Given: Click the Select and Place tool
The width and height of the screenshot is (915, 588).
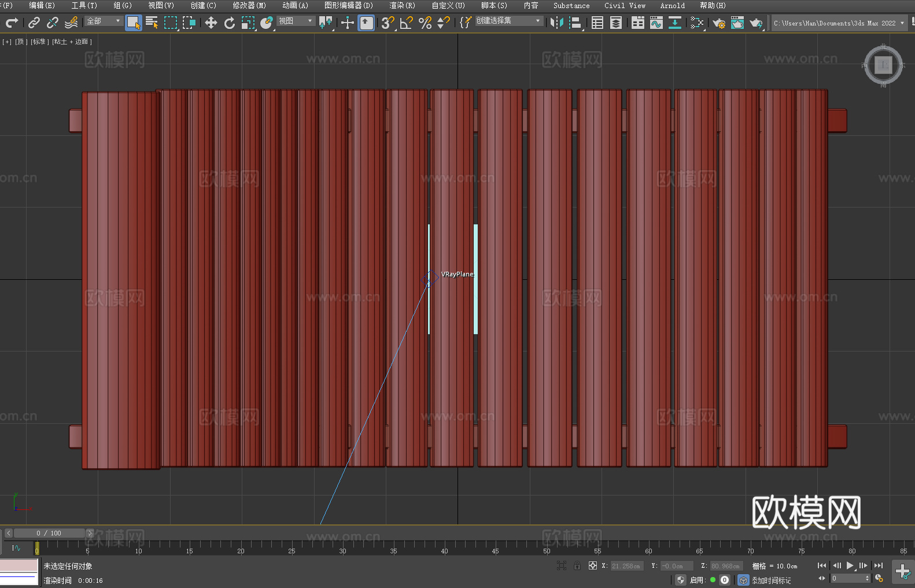Looking at the screenshot, I should pyautogui.click(x=267, y=23).
